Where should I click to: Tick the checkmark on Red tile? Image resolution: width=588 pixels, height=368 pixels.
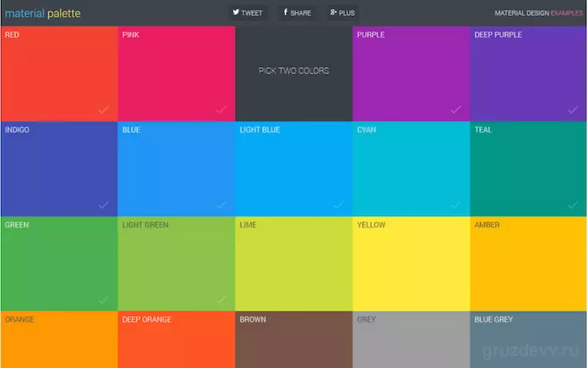[104, 109]
